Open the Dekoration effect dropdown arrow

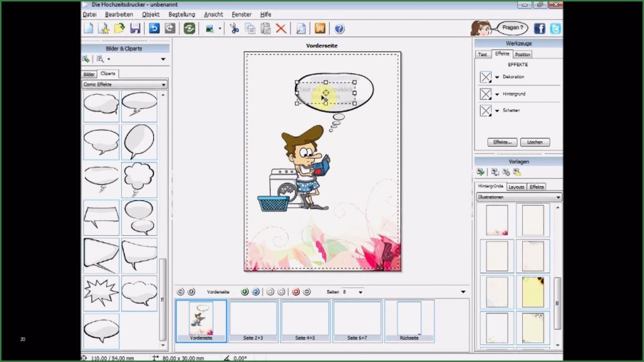coord(498,77)
